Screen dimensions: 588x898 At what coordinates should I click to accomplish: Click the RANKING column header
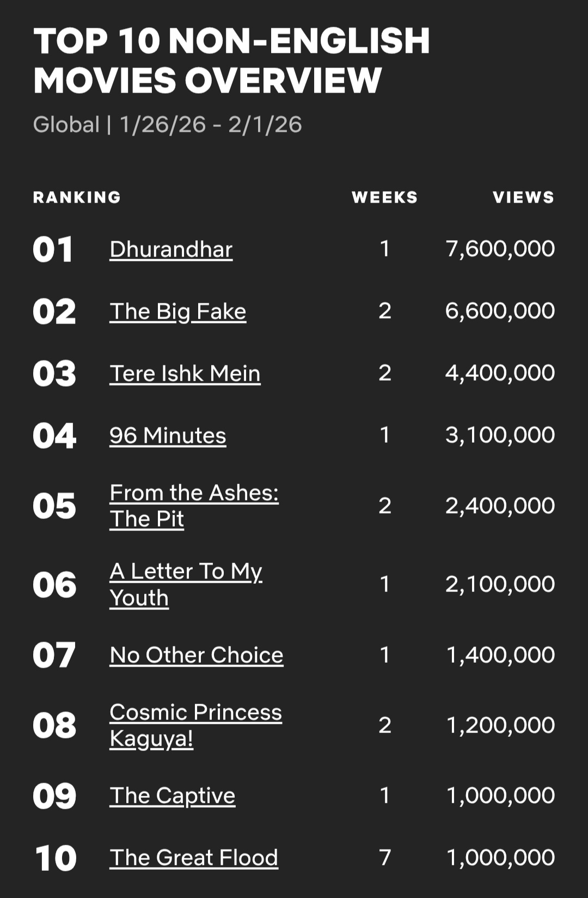[77, 197]
